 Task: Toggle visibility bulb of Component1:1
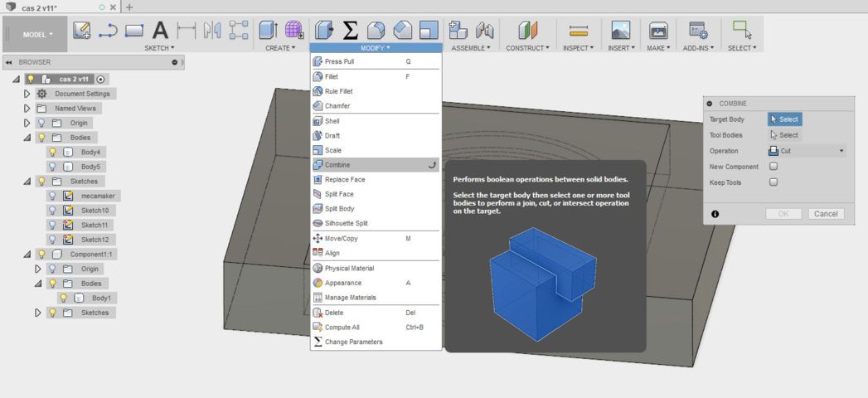tap(41, 255)
